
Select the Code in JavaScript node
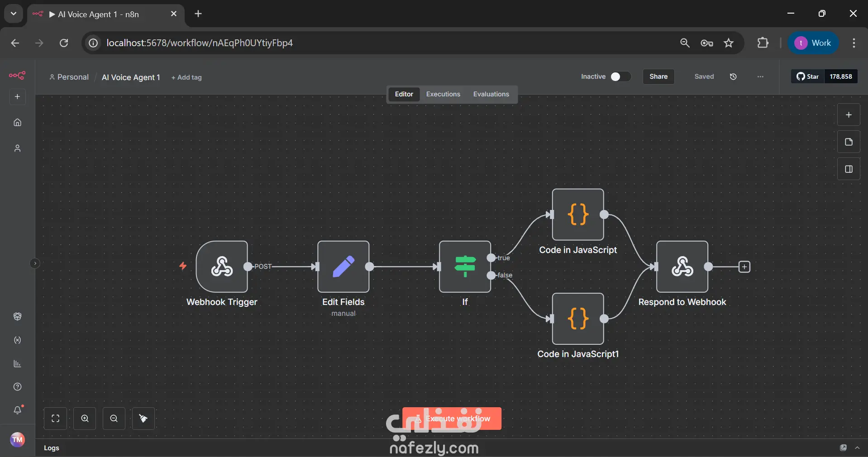point(578,214)
